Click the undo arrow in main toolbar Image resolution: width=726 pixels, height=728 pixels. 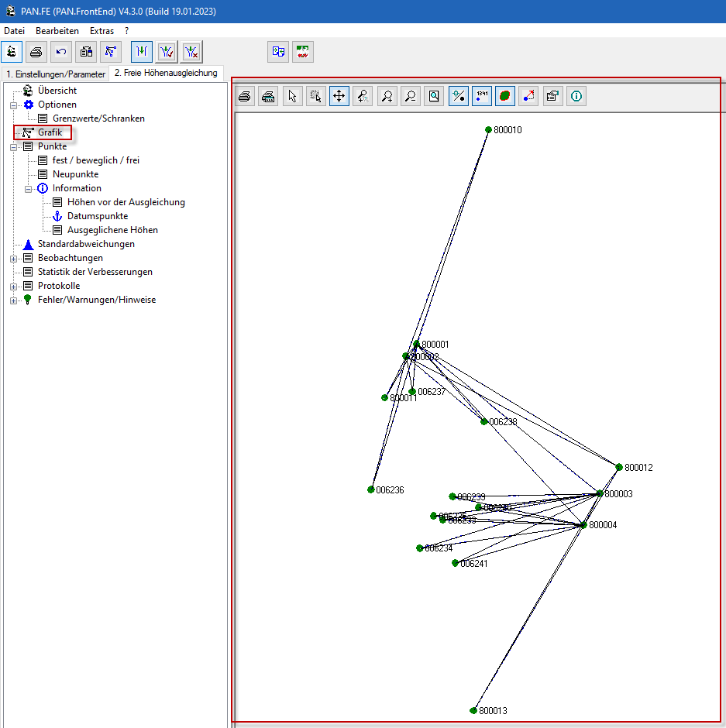coord(61,52)
